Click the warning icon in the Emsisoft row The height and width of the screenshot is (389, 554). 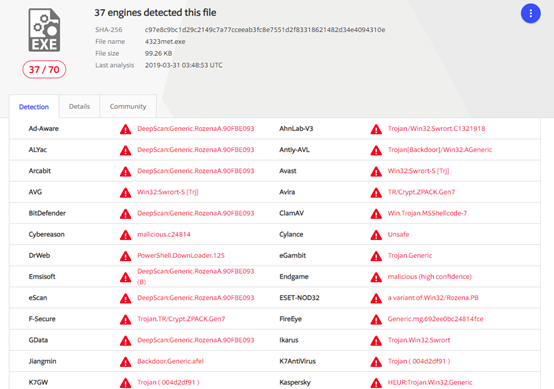tap(125, 277)
